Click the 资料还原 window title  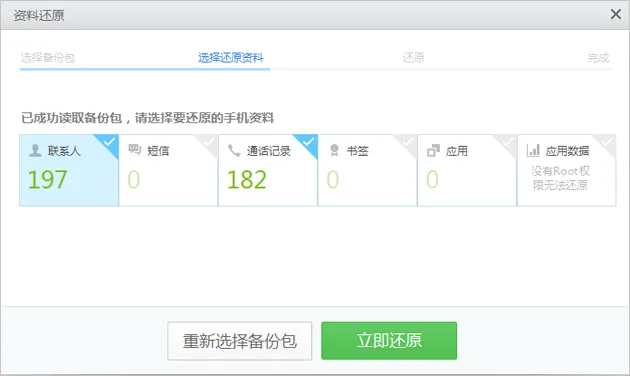pyautogui.click(x=39, y=16)
